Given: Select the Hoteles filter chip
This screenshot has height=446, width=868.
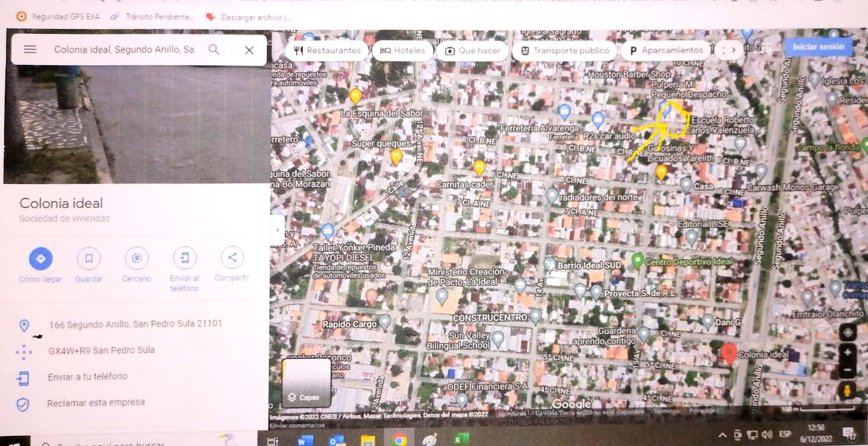Looking at the screenshot, I should tap(403, 51).
